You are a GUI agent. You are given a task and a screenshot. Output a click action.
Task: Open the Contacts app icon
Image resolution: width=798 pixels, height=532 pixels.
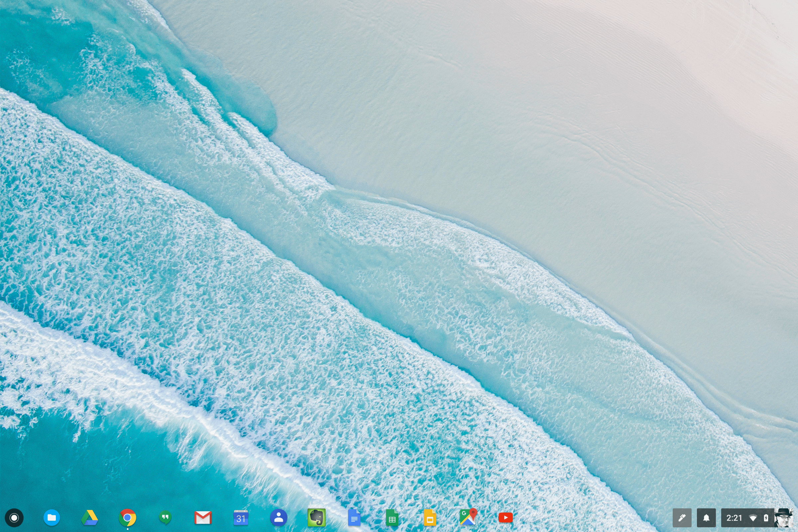(279, 518)
